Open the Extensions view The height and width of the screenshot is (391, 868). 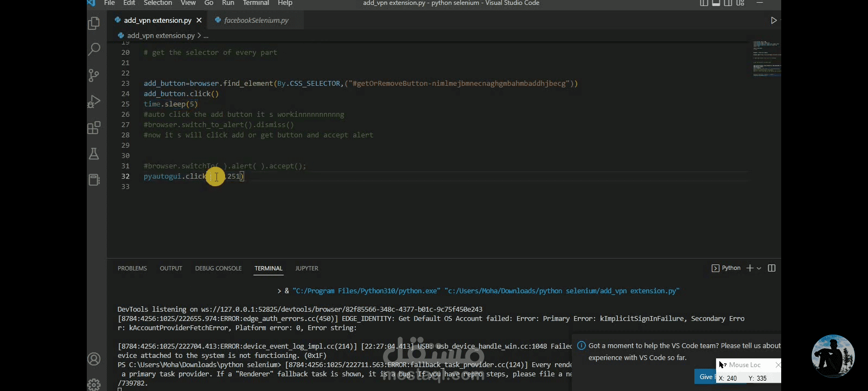pyautogui.click(x=94, y=128)
